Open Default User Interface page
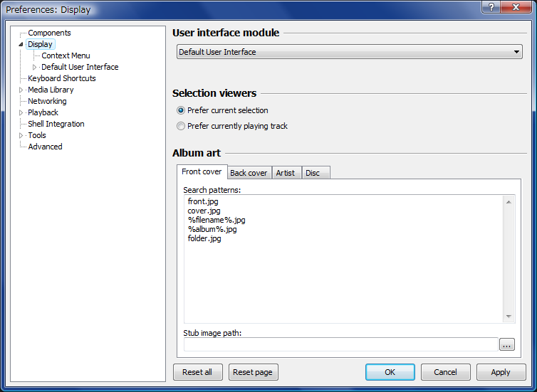 80,67
